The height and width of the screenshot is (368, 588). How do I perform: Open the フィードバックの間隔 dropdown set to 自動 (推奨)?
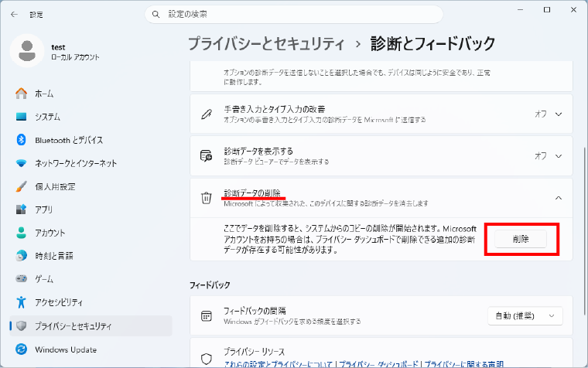[525, 316]
